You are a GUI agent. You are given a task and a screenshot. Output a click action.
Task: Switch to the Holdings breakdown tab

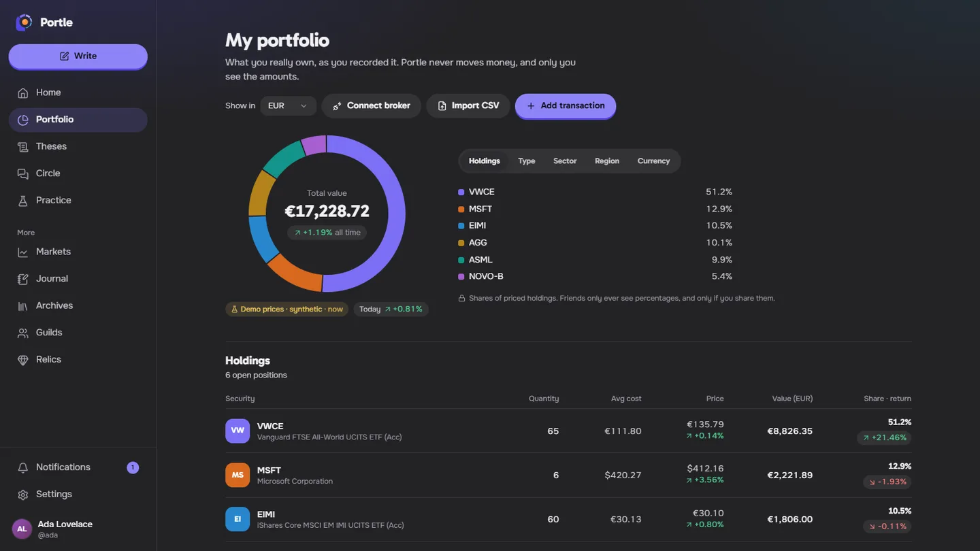pyautogui.click(x=485, y=161)
